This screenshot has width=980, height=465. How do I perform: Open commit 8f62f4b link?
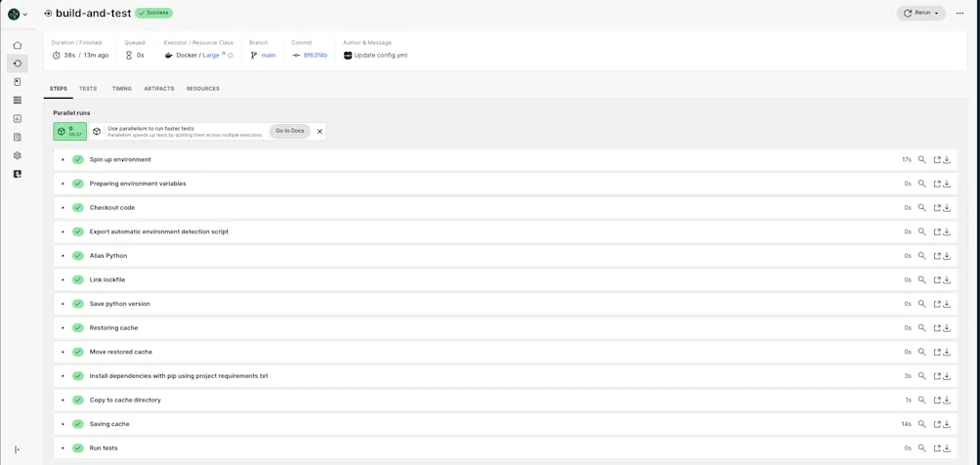coord(315,55)
